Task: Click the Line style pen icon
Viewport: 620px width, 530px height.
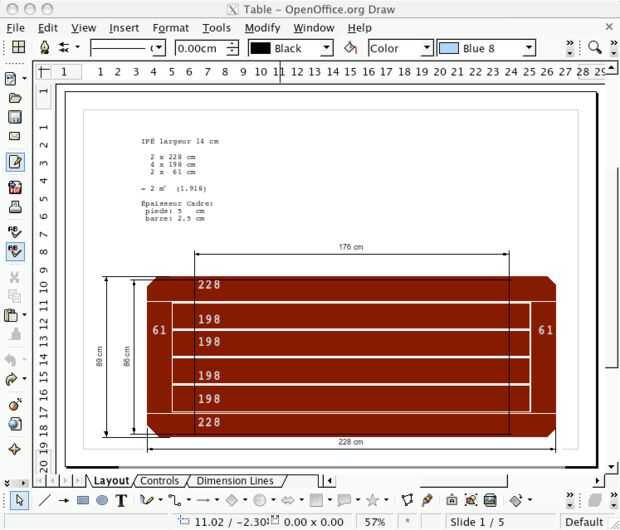Action: pyautogui.click(x=45, y=47)
